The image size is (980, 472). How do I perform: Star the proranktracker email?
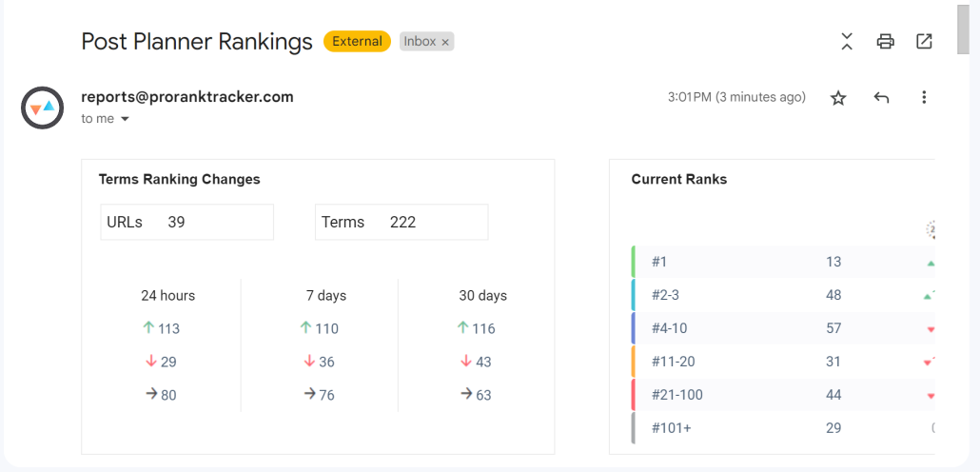pos(838,97)
